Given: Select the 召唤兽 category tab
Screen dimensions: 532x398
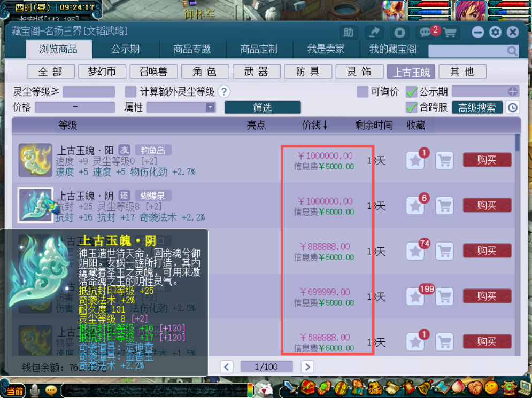Looking at the screenshot, I should click(x=153, y=72).
